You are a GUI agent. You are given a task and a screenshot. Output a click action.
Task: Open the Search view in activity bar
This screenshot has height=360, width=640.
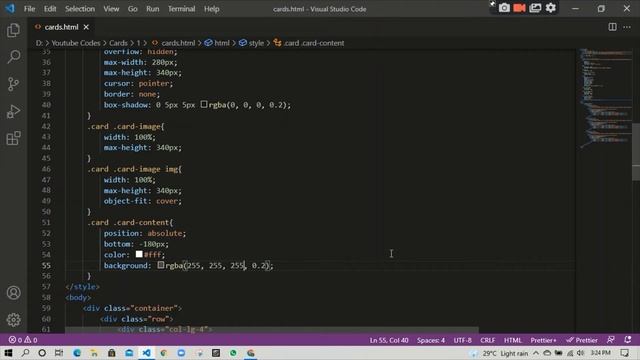point(13,57)
